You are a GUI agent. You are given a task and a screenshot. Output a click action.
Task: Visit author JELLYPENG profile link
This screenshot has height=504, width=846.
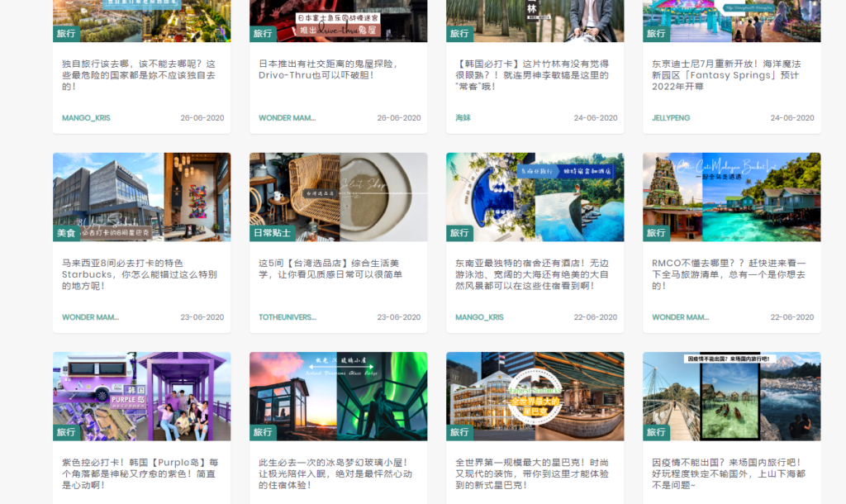[671, 118]
